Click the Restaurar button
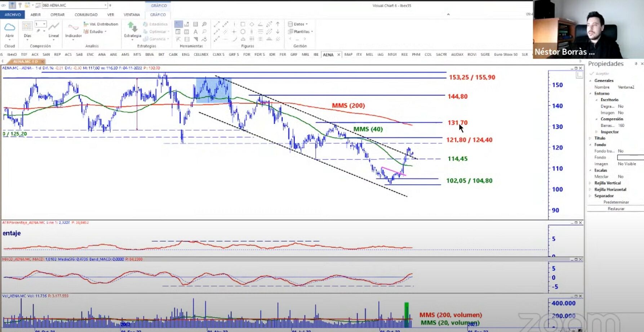The height and width of the screenshot is (332, 644). pyautogui.click(x=616, y=209)
